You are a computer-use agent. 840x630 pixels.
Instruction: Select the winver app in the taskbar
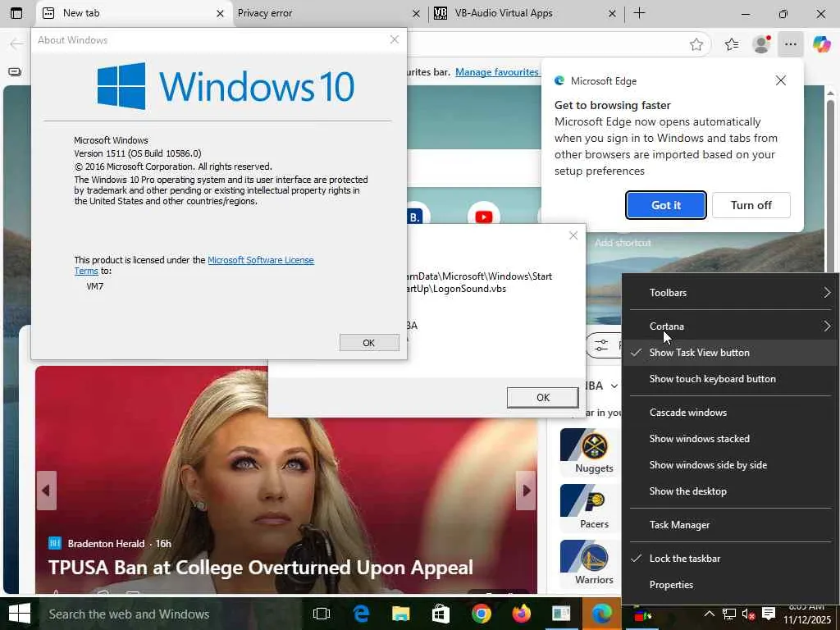click(561, 614)
